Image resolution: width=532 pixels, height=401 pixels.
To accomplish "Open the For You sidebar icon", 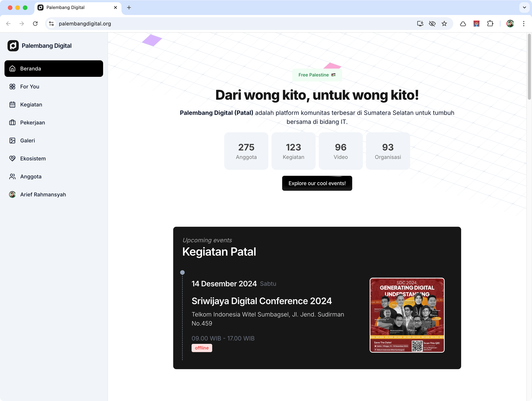I will pyautogui.click(x=12, y=87).
